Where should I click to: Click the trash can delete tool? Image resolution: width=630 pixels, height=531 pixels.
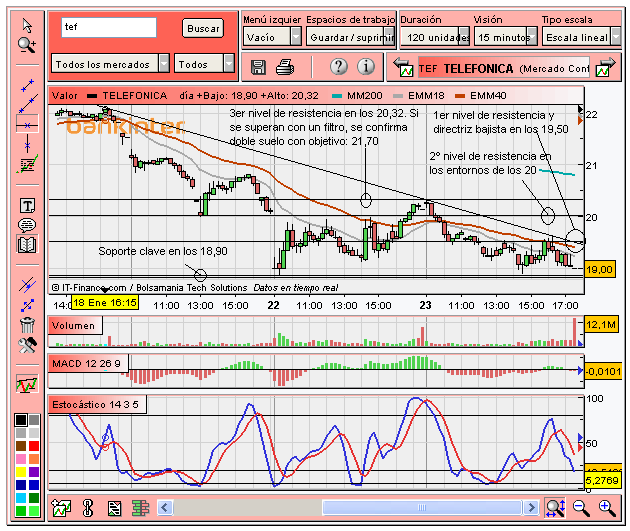[27, 325]
